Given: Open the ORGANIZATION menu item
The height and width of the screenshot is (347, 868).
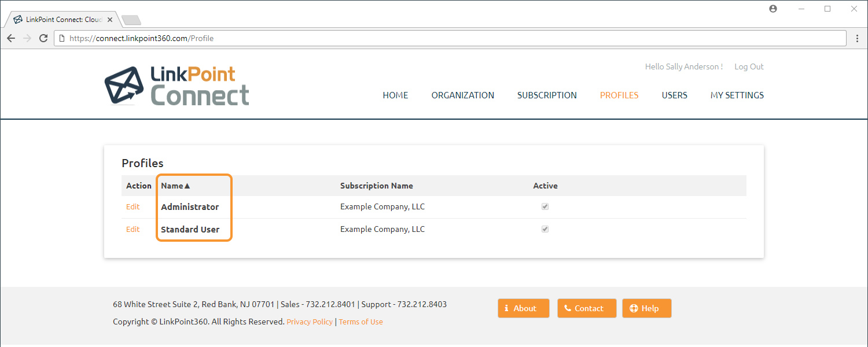Looking at the screenshot, I should [x=463, y=95].
